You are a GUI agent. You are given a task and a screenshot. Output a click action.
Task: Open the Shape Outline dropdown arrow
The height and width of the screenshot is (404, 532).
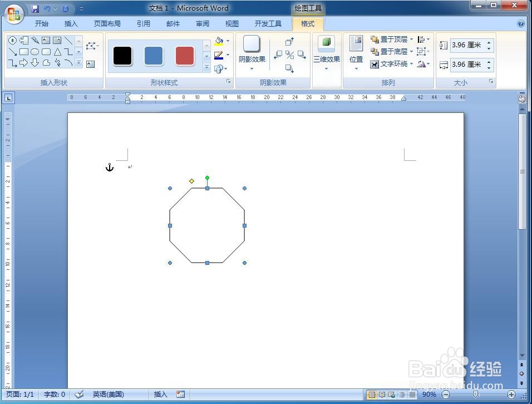pos(228,55)
